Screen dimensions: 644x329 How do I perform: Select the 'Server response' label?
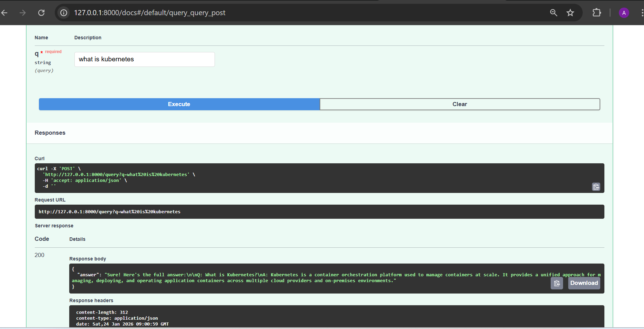(x=54, y=226)
